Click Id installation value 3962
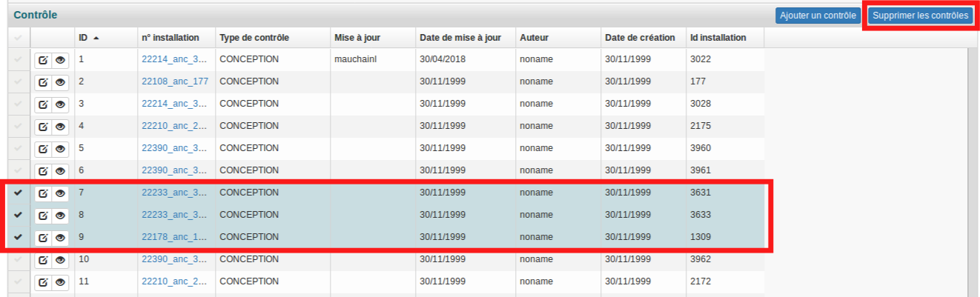 [701, 259]
